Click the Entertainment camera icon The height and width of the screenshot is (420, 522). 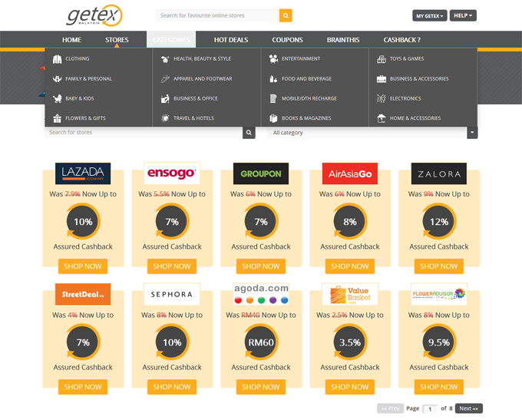coord(273,59)
